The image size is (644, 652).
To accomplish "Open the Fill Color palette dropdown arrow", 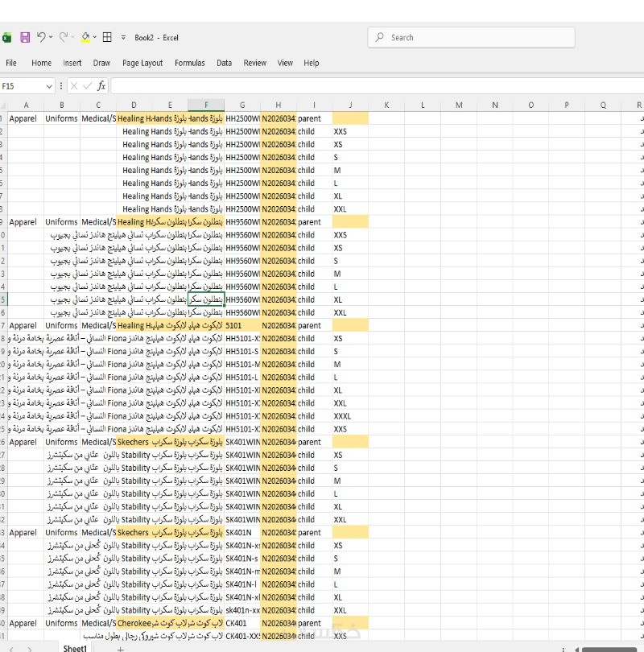I will coord(95,37).
